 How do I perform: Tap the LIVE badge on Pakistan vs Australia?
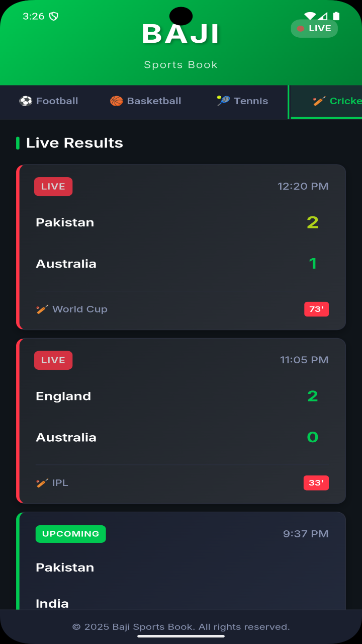pyautogui.click(x=53, y=187)
